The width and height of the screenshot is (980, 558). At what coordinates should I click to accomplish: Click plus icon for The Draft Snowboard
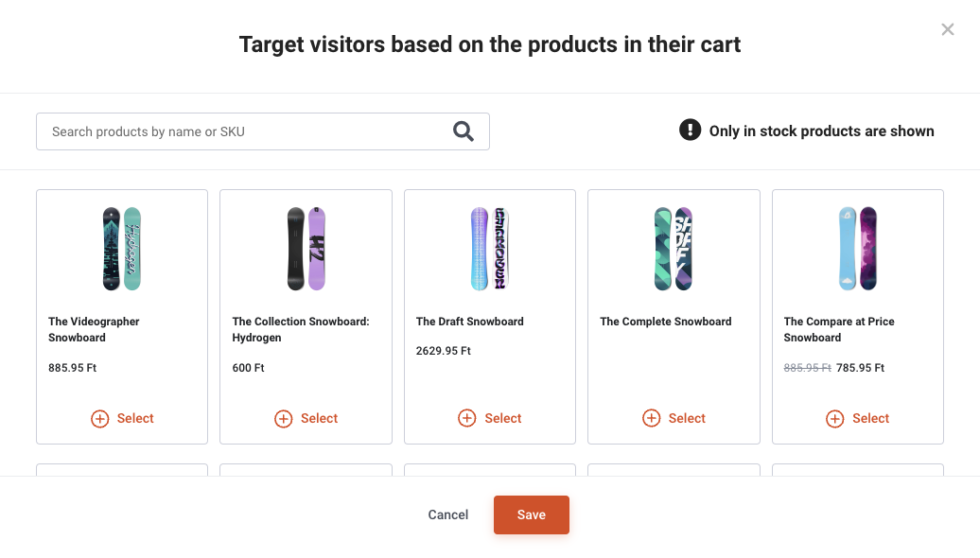pos(467,418)
